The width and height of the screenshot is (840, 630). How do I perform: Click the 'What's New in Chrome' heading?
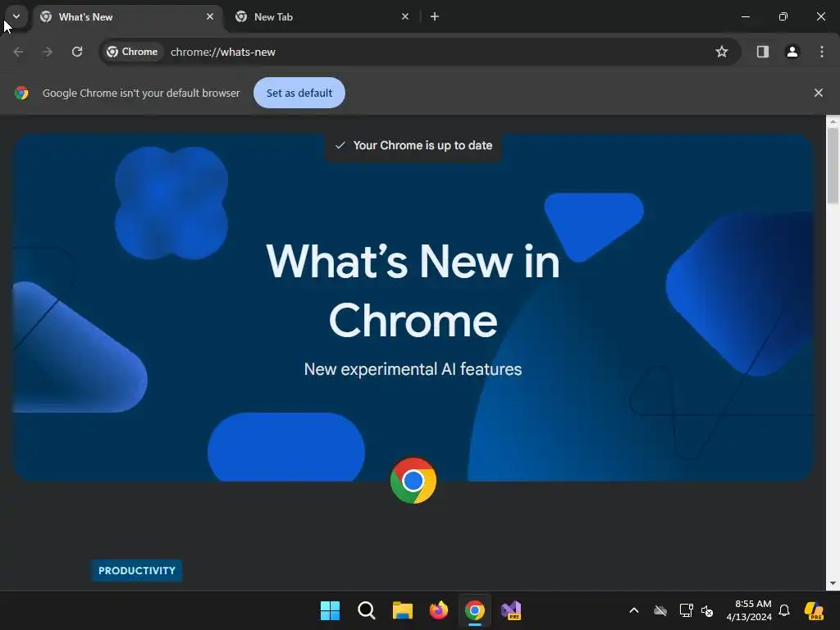pyautogui.click(x=413, y=290)
